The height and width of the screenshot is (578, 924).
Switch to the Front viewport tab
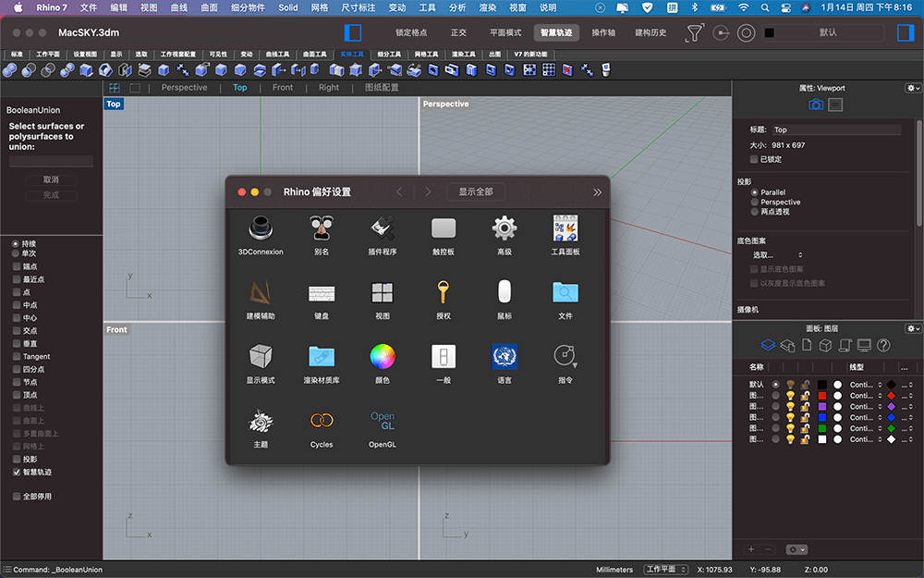pyautogui.click(x=283, y=88)
